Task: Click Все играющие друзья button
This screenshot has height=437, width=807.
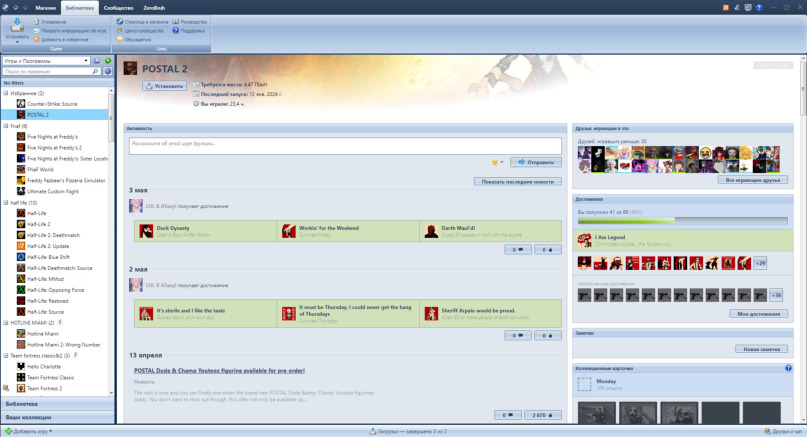Action: tap(752, 180)
